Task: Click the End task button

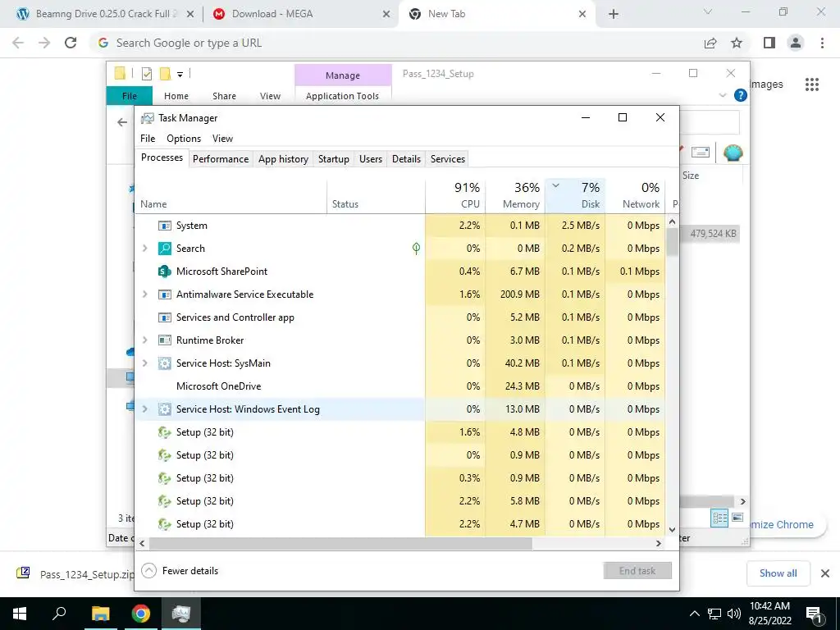Action: (637, 571)
